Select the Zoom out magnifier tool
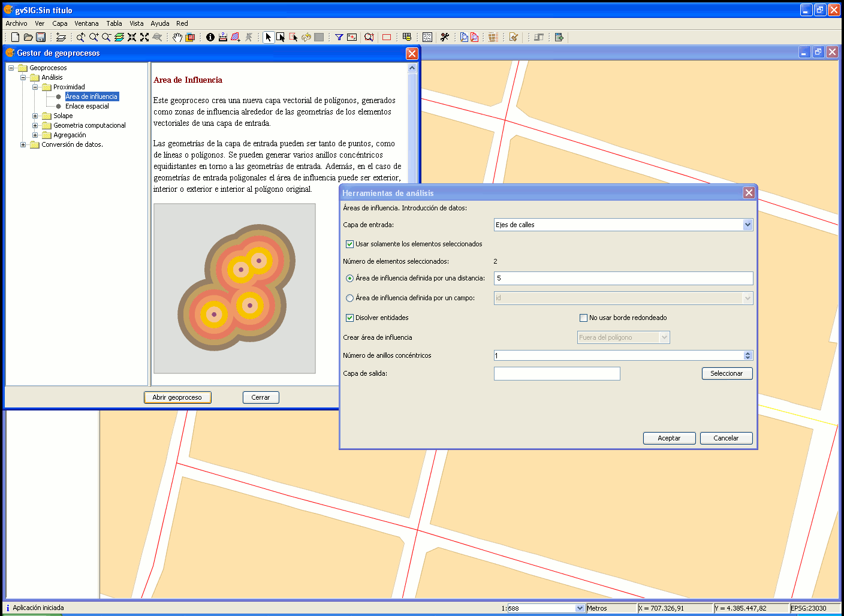Viewport: 844px width, 616px height. [x=106, y=37]
